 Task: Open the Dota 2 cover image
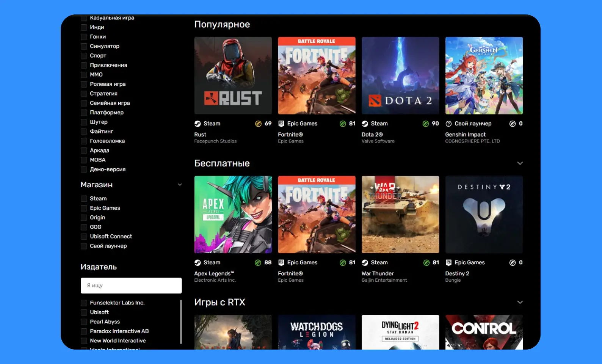(400, 75)
